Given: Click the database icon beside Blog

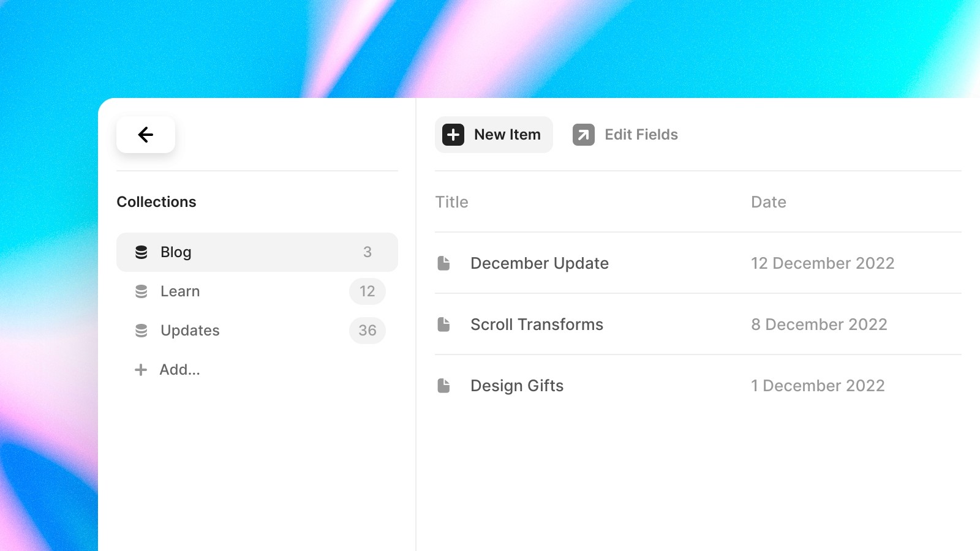Looking at the screenshot, I should [141, 252].
